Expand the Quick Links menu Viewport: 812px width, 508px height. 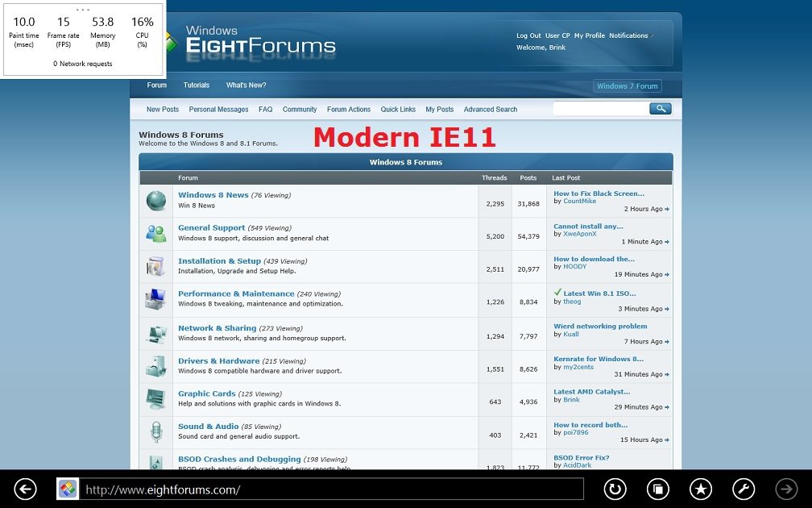[398, 110]
